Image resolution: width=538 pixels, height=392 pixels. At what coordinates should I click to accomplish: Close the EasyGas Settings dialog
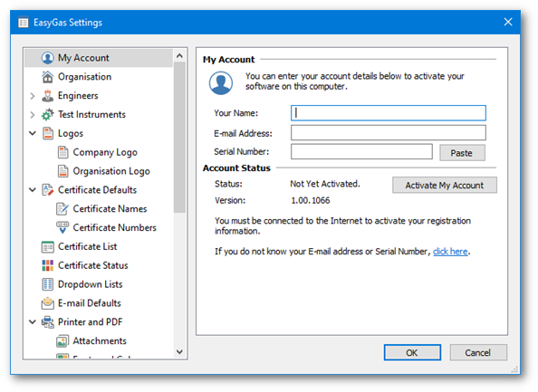click(x=508, y=23)
